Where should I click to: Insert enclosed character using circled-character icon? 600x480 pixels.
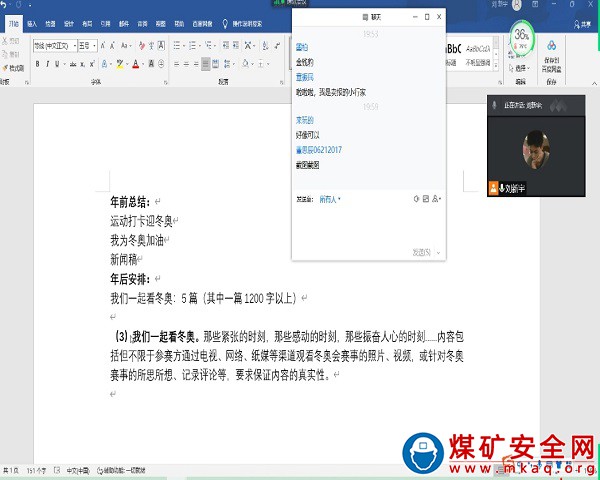pyautogui.click(x=161, y=64)
